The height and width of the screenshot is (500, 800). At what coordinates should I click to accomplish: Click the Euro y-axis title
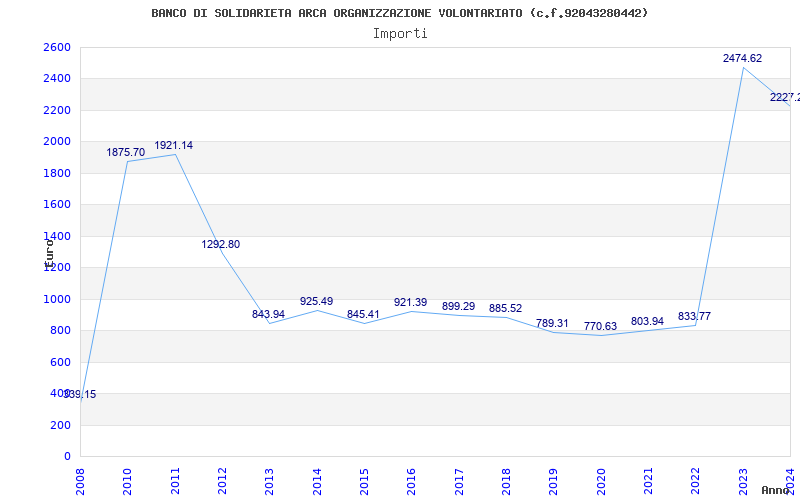click(48, 250)
